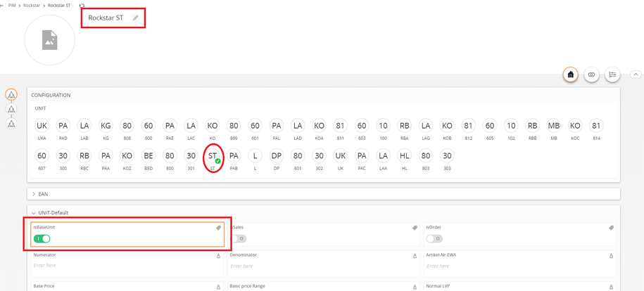
Task: Select the LAB unit
Action: [x=84, y=125]
